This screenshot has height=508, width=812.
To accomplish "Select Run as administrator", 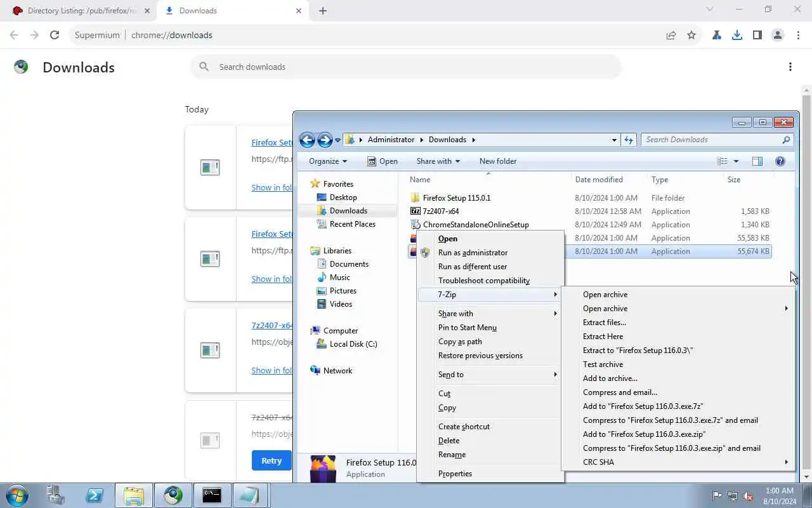I will point(490,253).
